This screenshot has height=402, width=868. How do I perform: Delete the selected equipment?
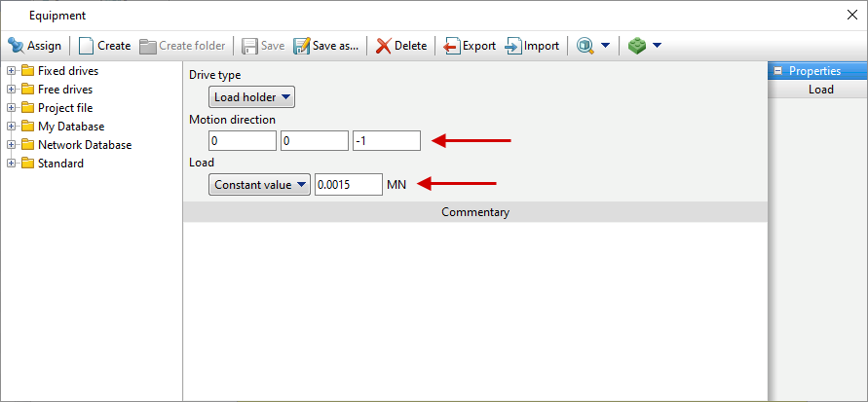coord(401,46)
